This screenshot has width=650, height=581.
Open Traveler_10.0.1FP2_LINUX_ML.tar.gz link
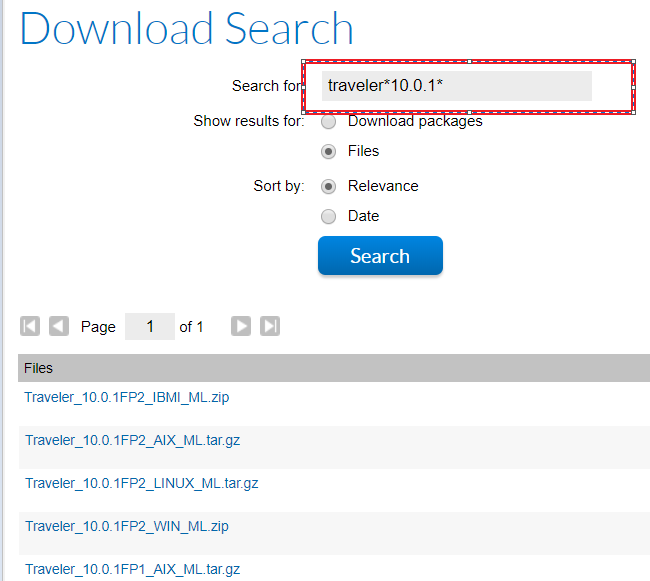click(x=142, y=483)
